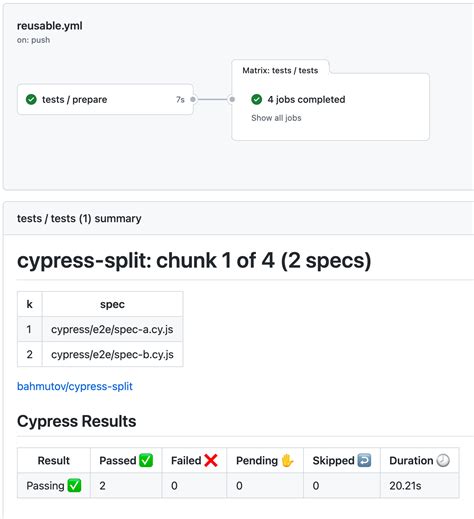Click the right connector dot on the tests / prepare node
Image resolution: width=474 pixels, height=519 pixels.
tap(193, 99)
